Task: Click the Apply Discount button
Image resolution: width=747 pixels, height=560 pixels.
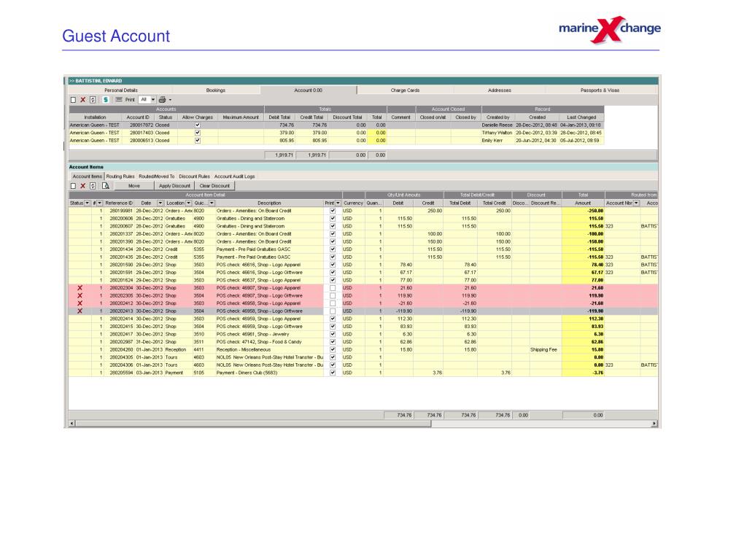Action: point(174,186)
